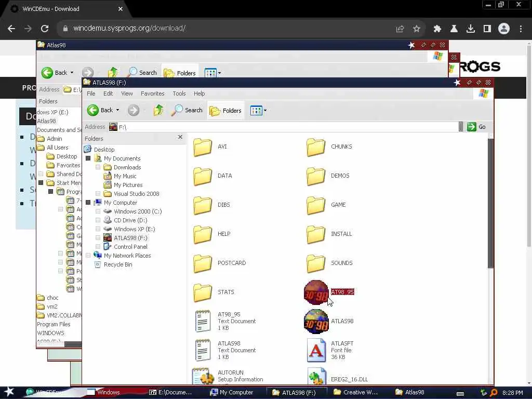Select My Music in folder tree
Image resolution: width=532 pixels, height=399 pixels.
pos(125,176)
